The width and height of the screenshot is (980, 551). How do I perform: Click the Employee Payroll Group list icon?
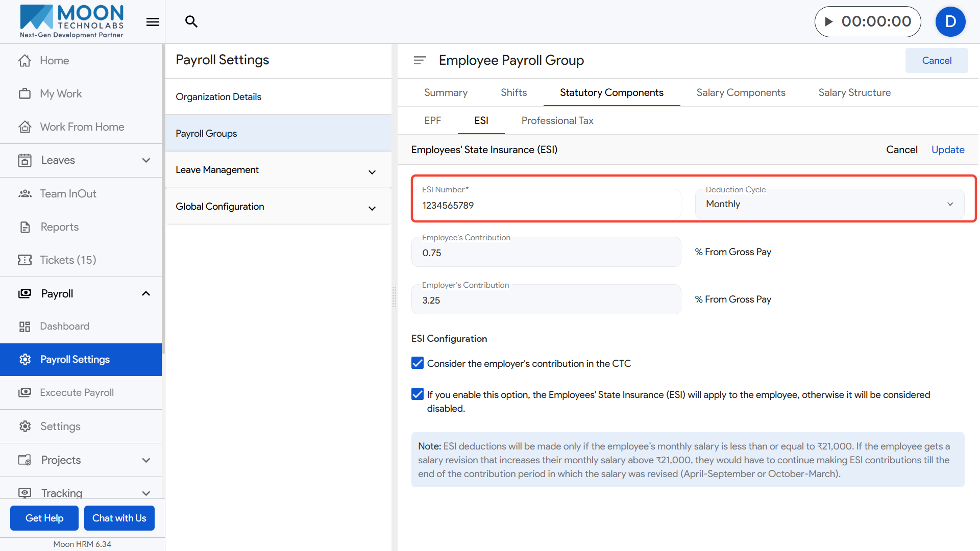(x=420, y=60)
